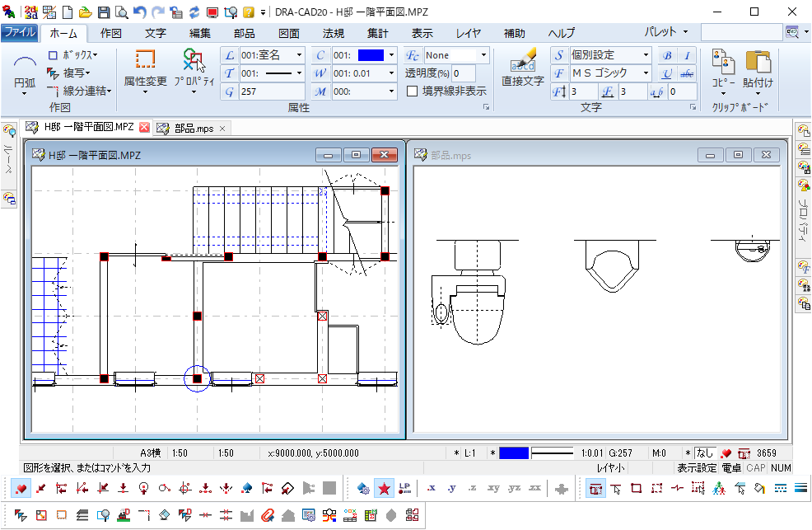The width and height of the screenshot is (812, 530).
Task: Expand the layer 001:室名 dropdown
Action: tap(298, 55)
